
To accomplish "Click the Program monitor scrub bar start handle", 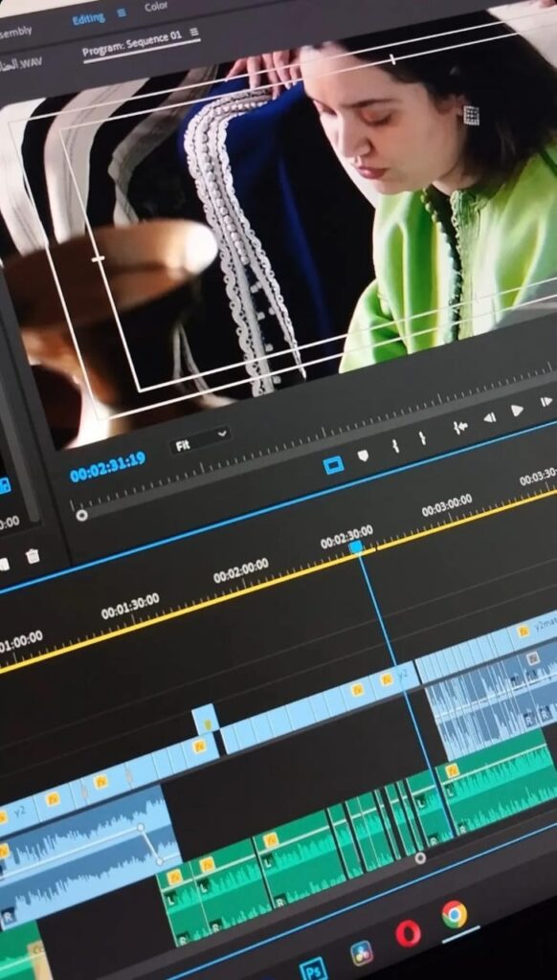I will pyautogui.click(x=81, y=515).
